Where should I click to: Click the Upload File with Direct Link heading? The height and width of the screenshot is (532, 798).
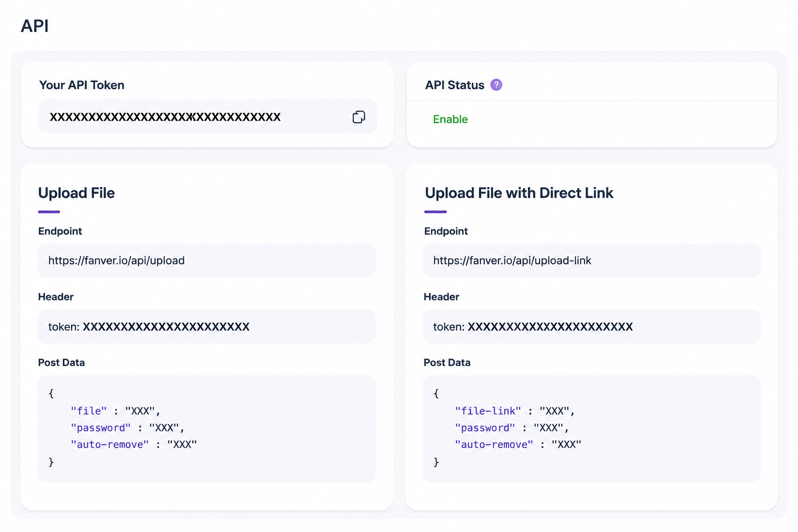[x=519, y=193]
